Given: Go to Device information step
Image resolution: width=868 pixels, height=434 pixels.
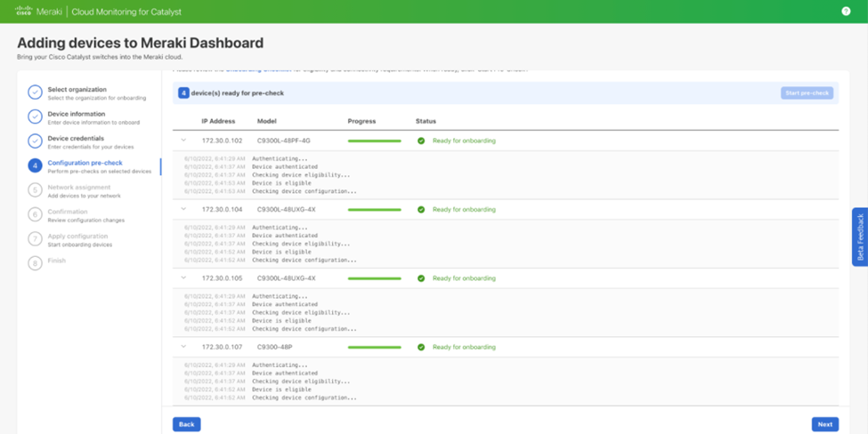Looking at the screenshot, I should pyautogui.click(x=93, y=117).
